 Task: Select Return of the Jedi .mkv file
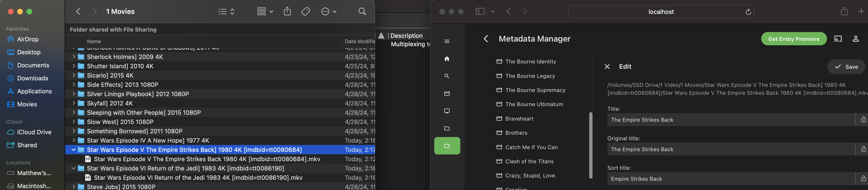pos(220,177)
